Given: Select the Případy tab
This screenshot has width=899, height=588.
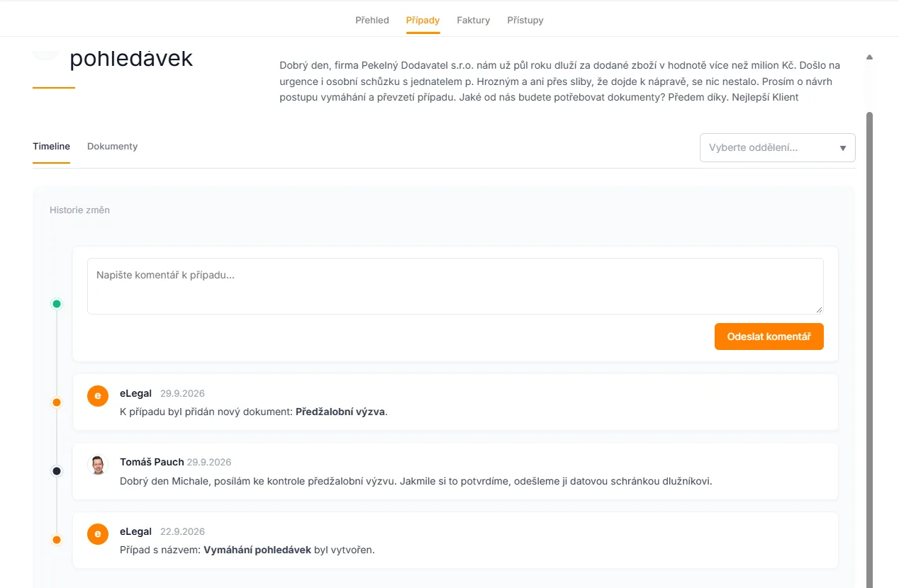Looking at the screenshot, I should 423,20.
